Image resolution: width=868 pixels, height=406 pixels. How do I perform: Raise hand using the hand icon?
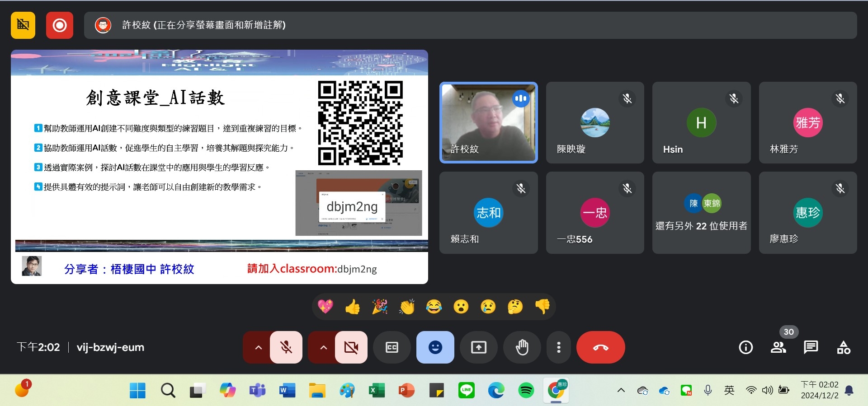tap(522, 347)
